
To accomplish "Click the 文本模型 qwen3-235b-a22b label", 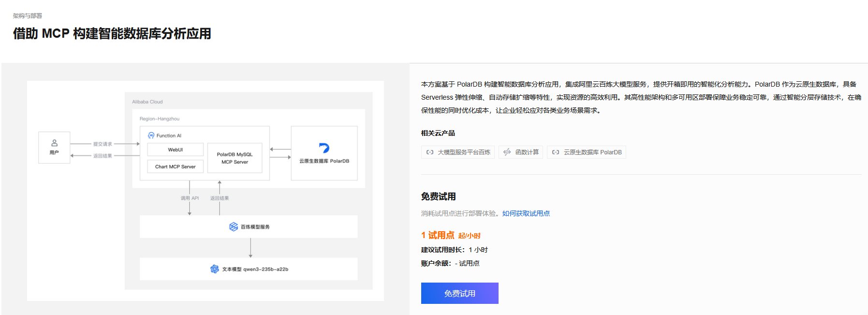I will [x=255, y=269].
